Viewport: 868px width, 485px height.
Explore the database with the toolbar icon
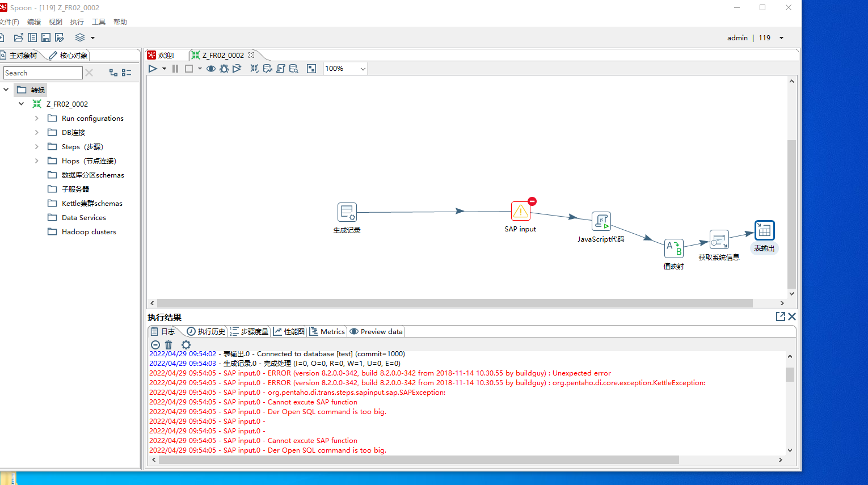coord(294,69)
